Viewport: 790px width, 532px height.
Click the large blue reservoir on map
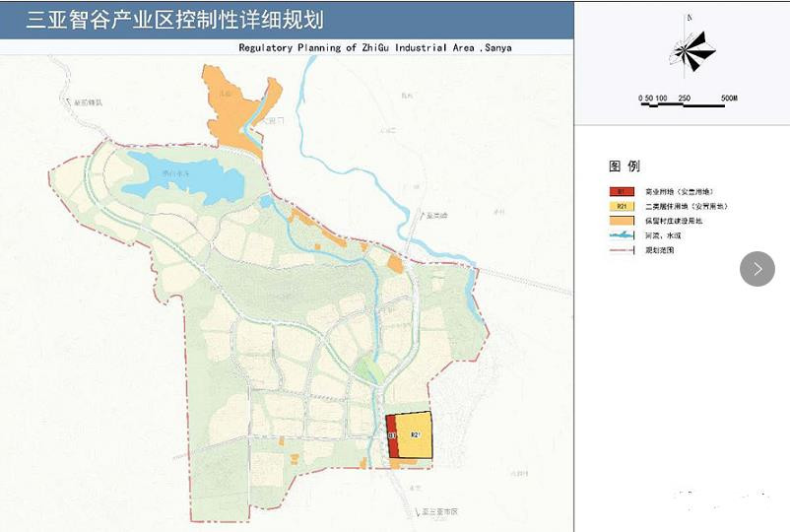click(x=187, y=177)
